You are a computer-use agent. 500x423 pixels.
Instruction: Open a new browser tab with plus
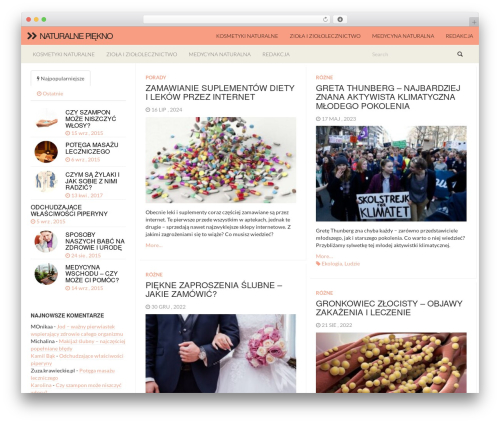click(x=474, y=22)
